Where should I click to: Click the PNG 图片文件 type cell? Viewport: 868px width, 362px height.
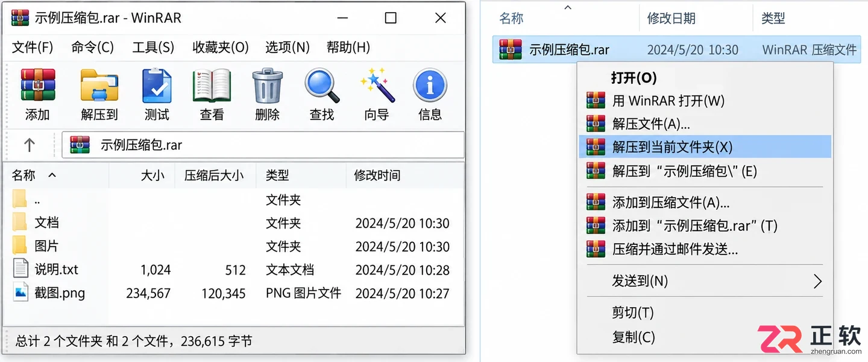(303, 293)
